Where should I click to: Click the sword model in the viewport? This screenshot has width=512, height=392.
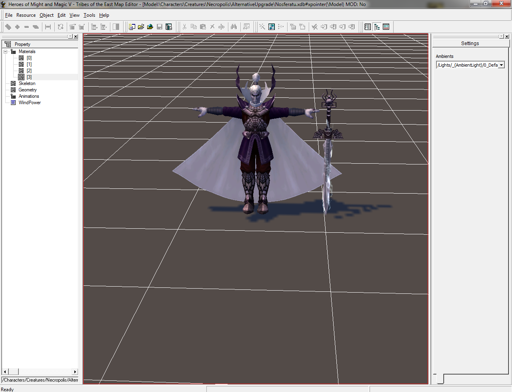click(x=328, y=152)
